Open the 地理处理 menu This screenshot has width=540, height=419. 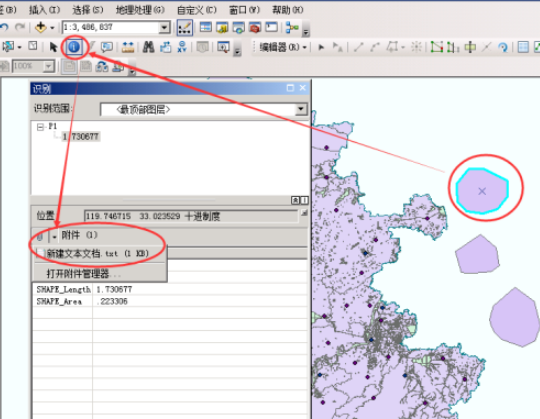(x=140, y=10)
